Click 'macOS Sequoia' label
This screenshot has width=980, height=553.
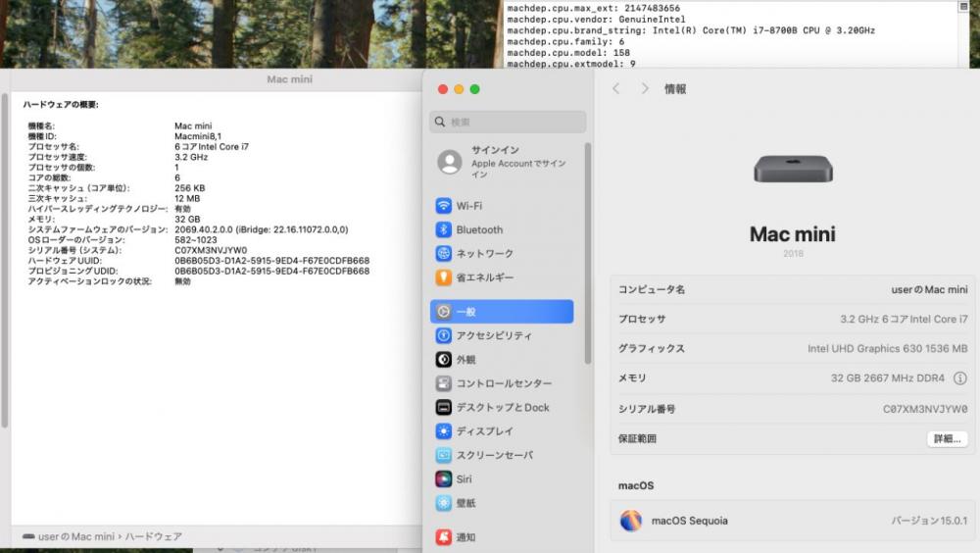pyautogui.click(x=689, y=521)
